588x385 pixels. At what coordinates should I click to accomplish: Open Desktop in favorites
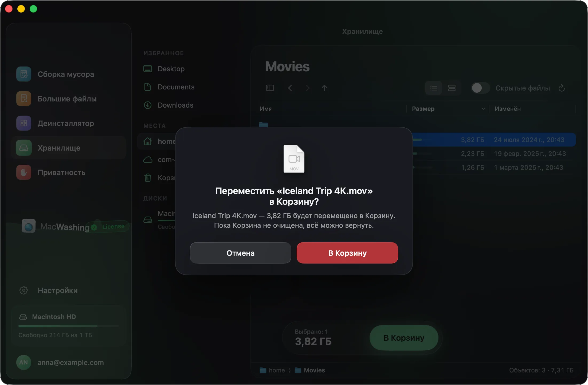click(x=171, y=69)
